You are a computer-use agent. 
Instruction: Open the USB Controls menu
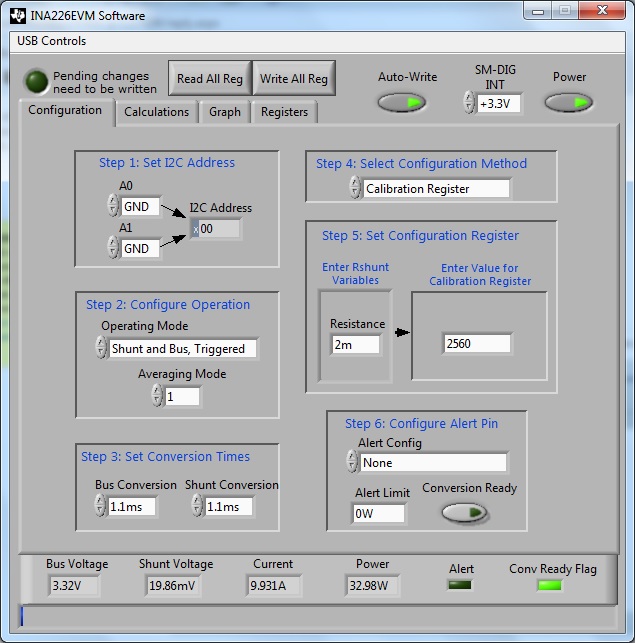point(52,41)
